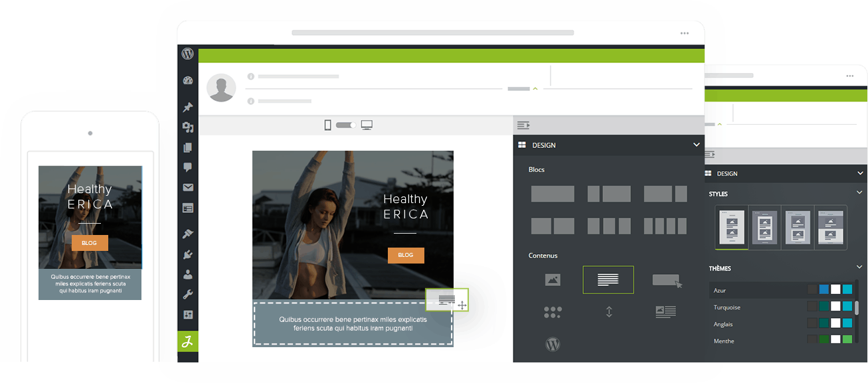Open the three-dots menu of right window
Viewport: 868px width, 383px height.
(x=850, y=76)
